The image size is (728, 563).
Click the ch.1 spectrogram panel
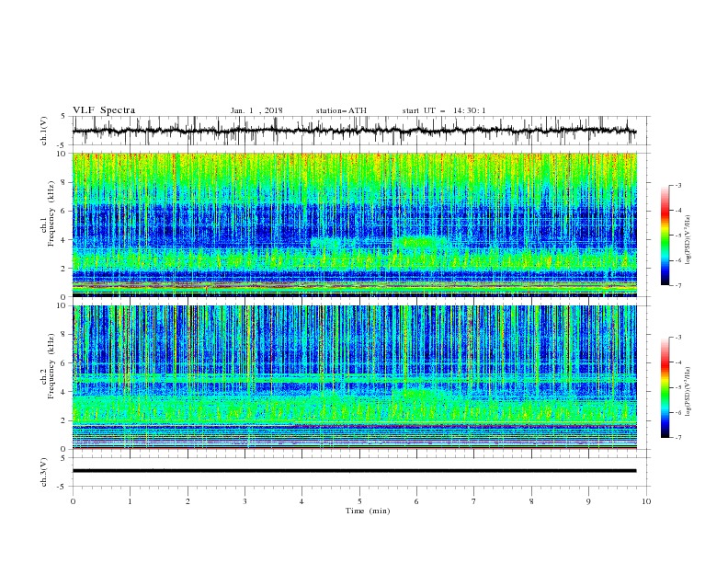pos(355,224)
